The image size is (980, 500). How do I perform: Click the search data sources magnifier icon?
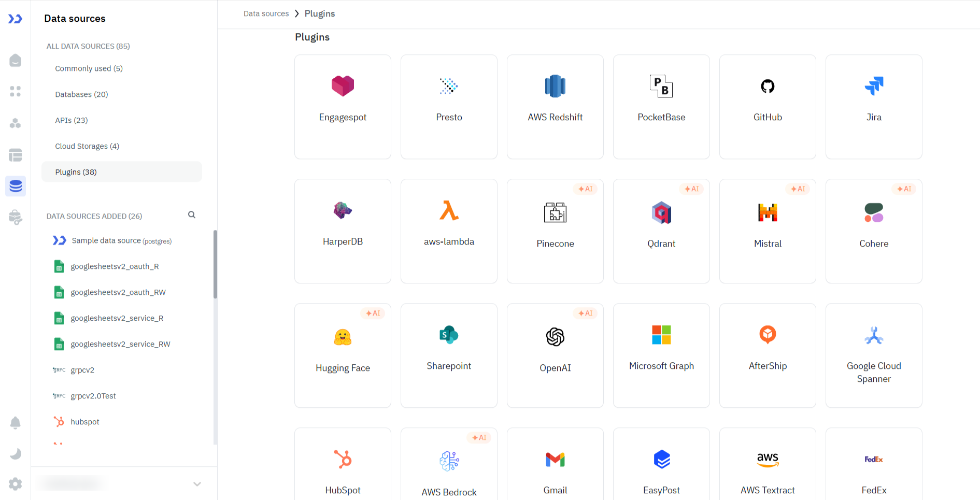tap(192, 215)
